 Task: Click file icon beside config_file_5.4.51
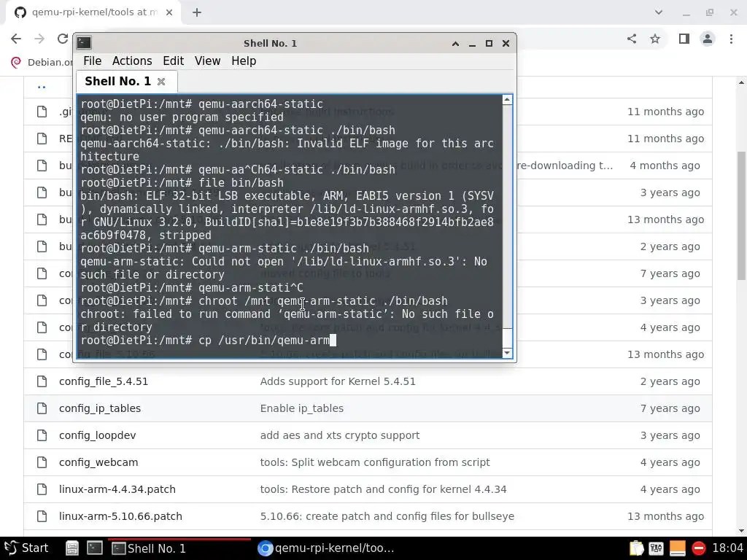[42, 381]
